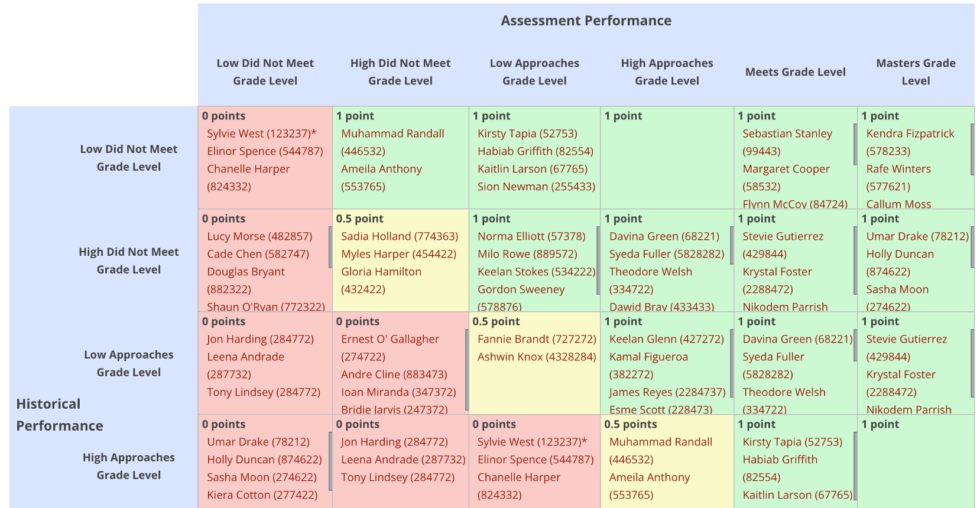This screenshot has height=508, width=980.
Task: Click Sadia Holland in the 0.5 point cell
Action: coord(400,236)
